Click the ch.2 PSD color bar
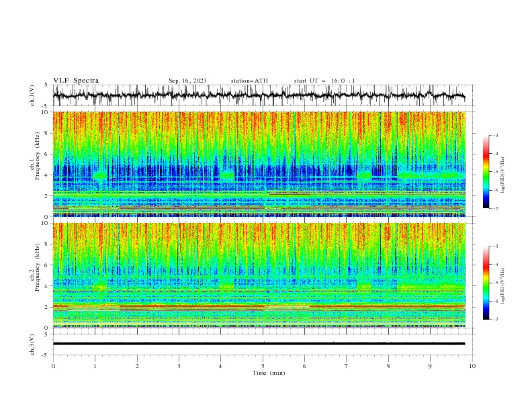532x411 pixels. (486, 283)
